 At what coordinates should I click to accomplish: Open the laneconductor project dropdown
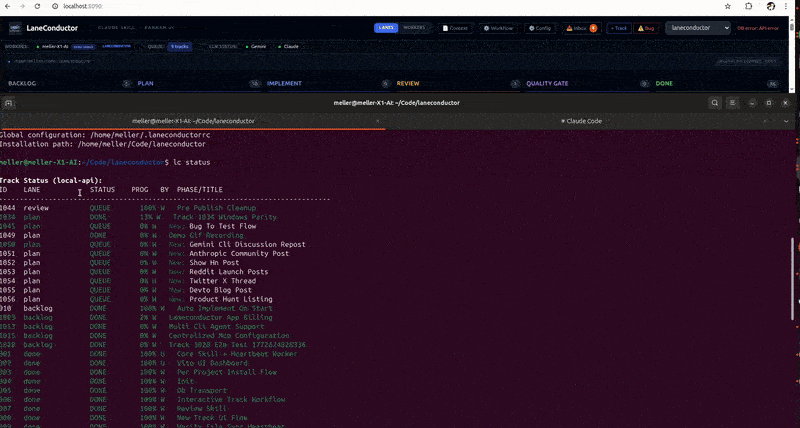pos(699,28)
